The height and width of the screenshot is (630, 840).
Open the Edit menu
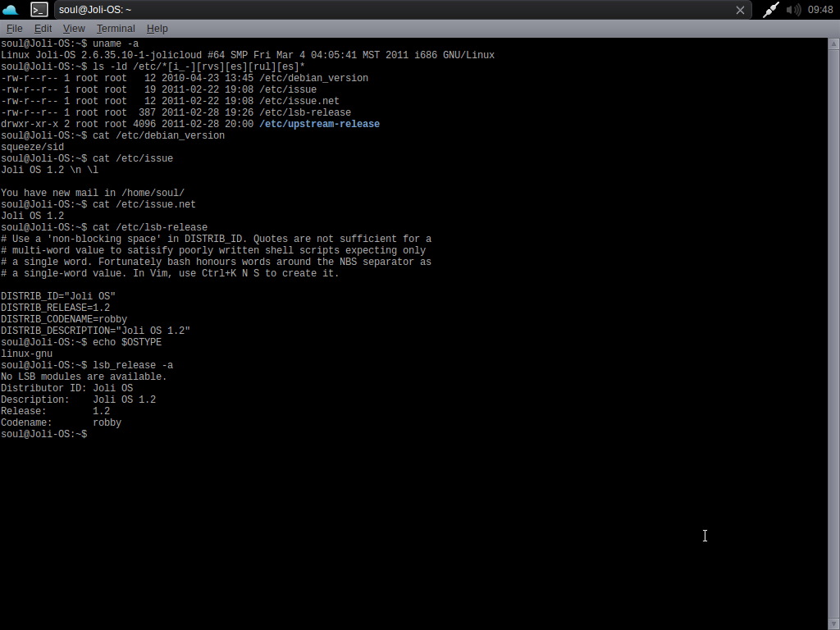point(43,29)
